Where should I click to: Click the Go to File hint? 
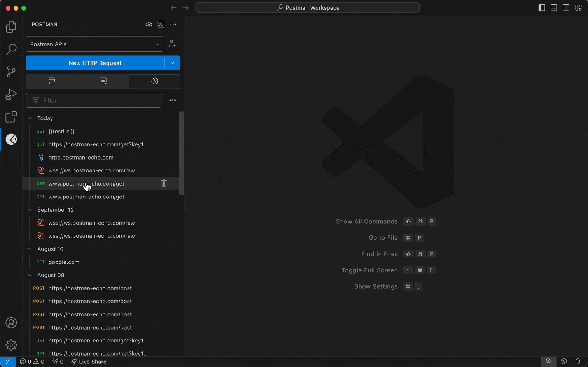tap(383, 238)
